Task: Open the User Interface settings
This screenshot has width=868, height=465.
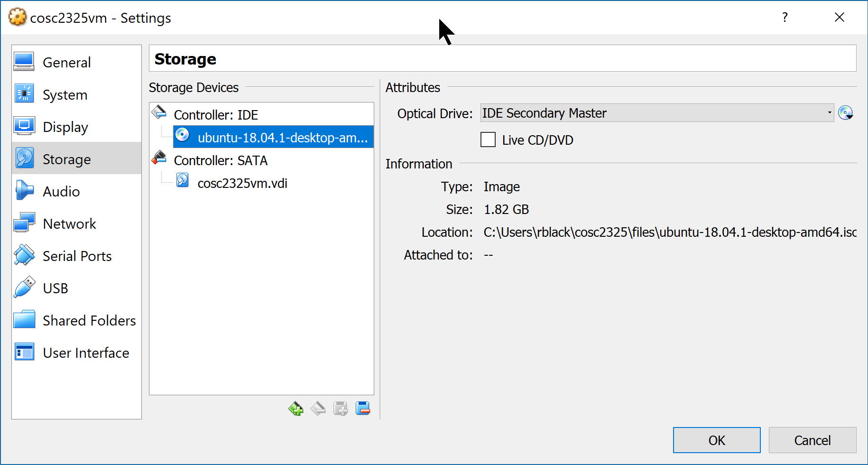Action: pyautogui.click(x=76, y=353)
